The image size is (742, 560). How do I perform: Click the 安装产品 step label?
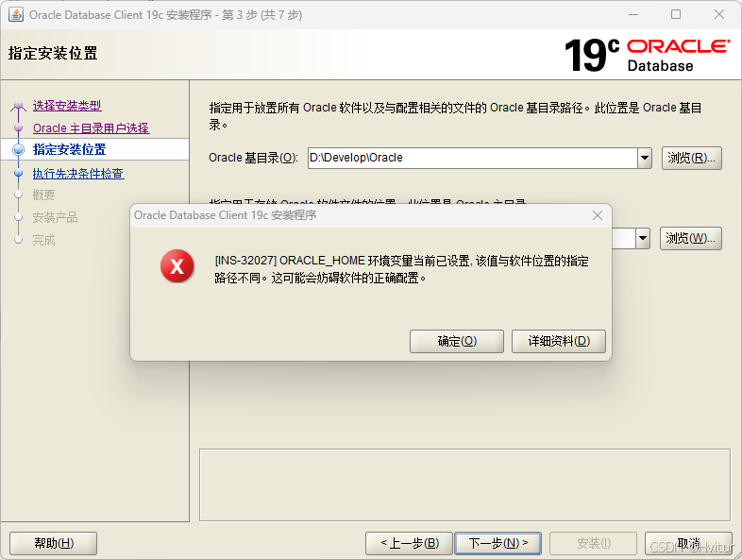(x=55, y=218)
